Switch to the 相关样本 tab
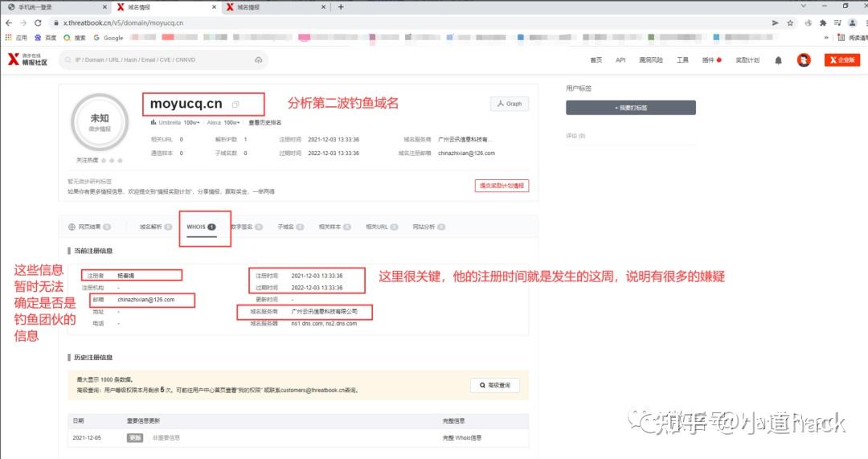The image size is (868, 459). pos(335,227)
